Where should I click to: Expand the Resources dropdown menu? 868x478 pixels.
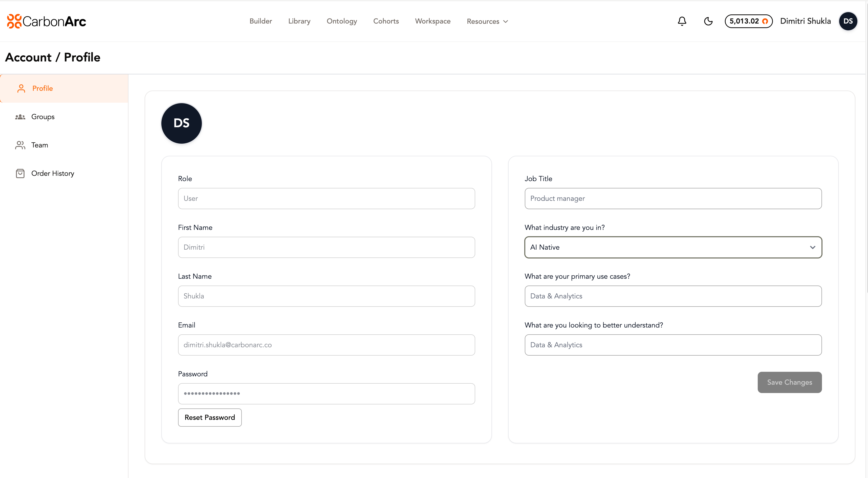[487, 21]
